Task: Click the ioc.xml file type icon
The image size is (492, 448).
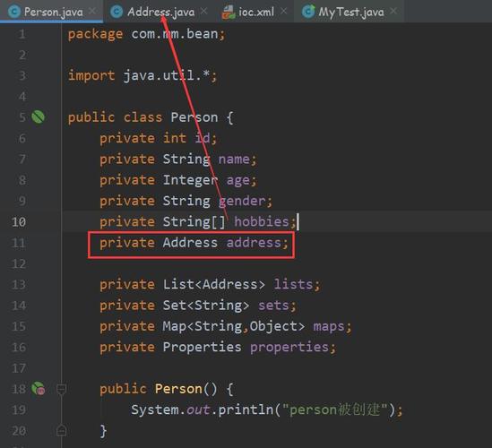Action: [229, 13]
